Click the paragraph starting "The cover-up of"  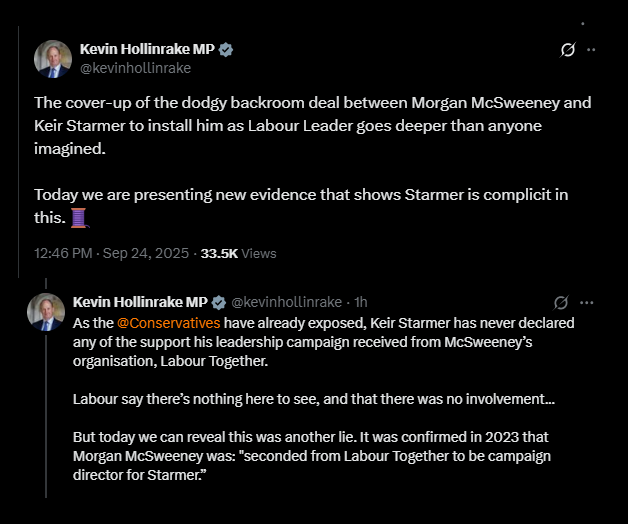click(x=313, y=125)
